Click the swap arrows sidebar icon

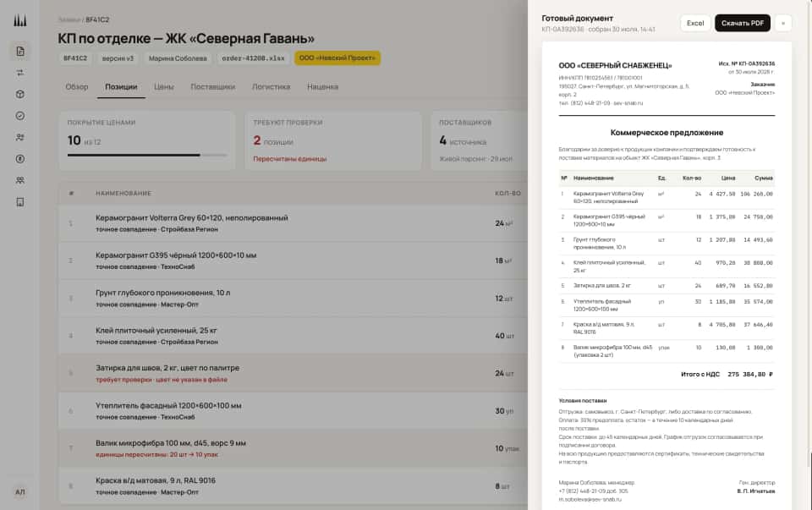point(19,73)
